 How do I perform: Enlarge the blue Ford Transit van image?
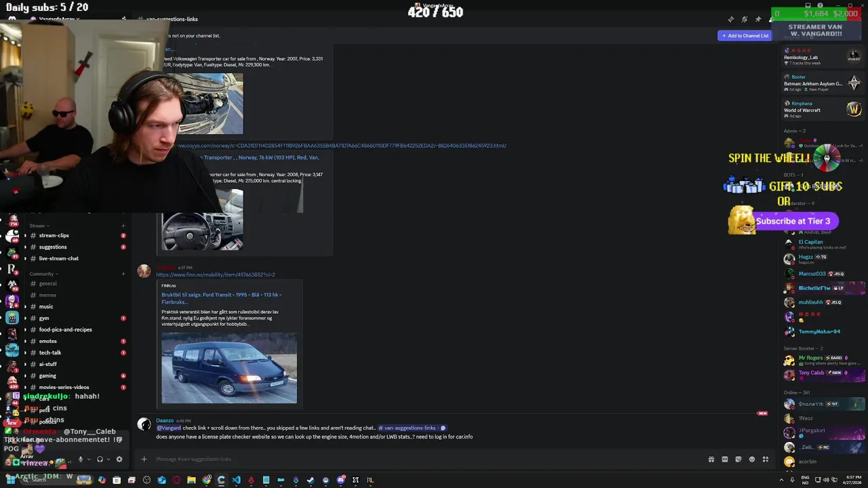click(229, 367)
